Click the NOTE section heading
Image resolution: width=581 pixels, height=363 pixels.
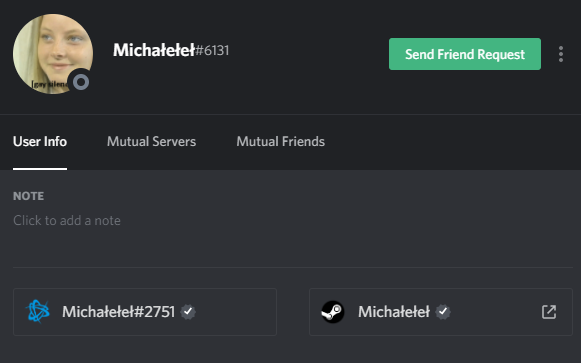(x=29, y=196)
